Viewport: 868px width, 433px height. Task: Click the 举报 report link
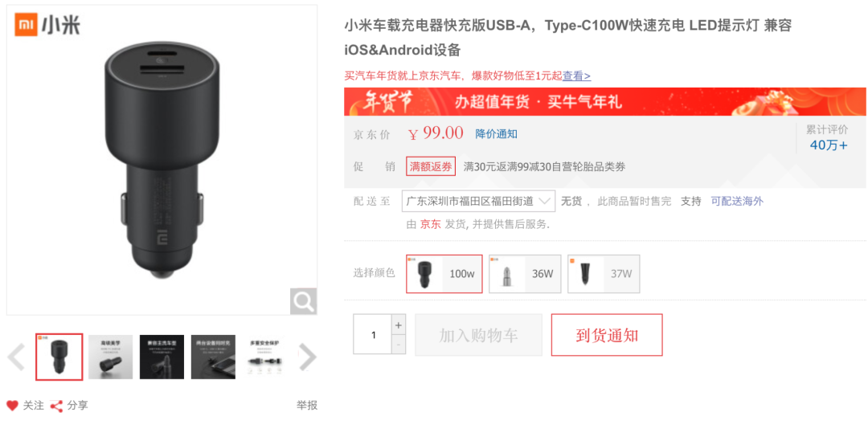pyautogui.click(x=307, y=406)
